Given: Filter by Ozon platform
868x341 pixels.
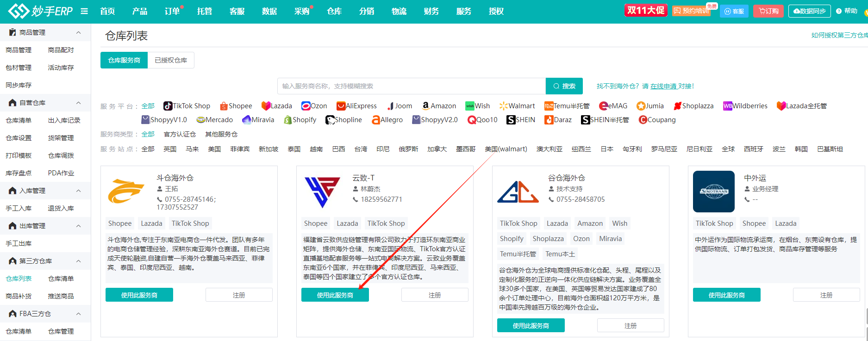Looking at the screenshot, I should tap(314, 106).
